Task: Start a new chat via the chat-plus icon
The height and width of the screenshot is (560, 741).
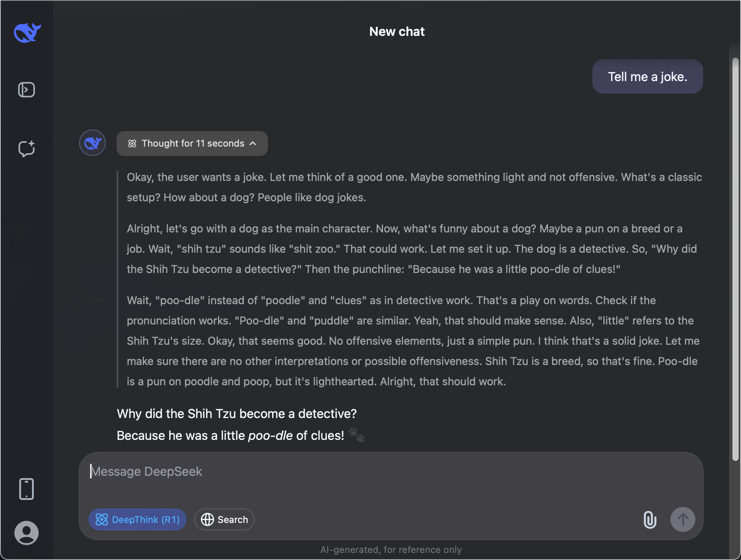Action: point(26,149)
